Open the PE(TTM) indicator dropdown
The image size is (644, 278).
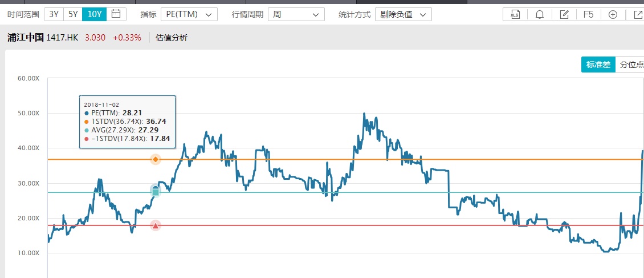[189, 14]
